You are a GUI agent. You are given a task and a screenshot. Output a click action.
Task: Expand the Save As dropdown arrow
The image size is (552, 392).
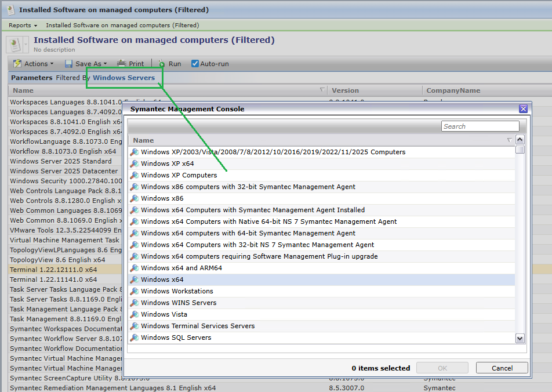click(x=105, y=64)
